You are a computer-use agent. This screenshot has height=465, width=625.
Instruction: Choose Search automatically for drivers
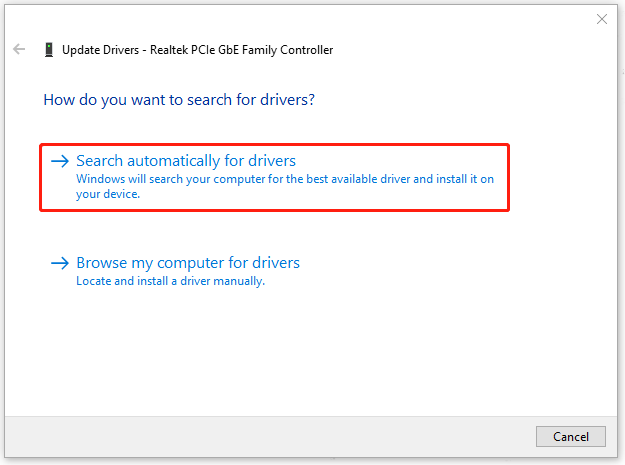coord(274,177)
